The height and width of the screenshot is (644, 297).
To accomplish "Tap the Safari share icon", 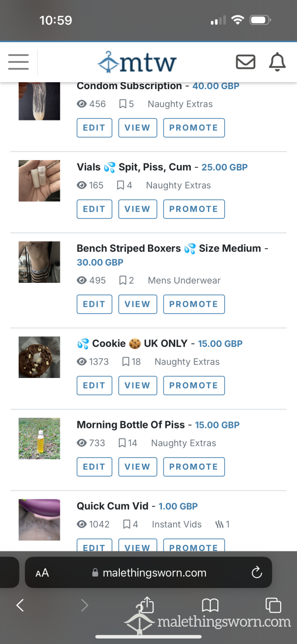I will [x=148, y=605].
